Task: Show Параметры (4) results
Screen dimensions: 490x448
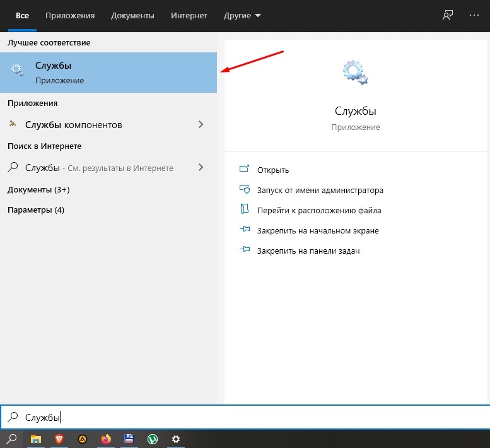Action: pos(36,209)
